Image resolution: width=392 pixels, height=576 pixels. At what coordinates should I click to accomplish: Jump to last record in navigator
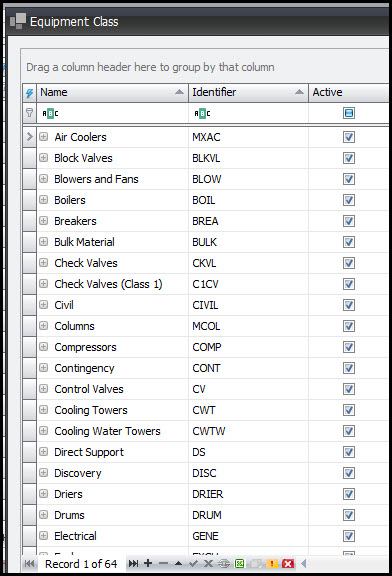coord(133,564)
